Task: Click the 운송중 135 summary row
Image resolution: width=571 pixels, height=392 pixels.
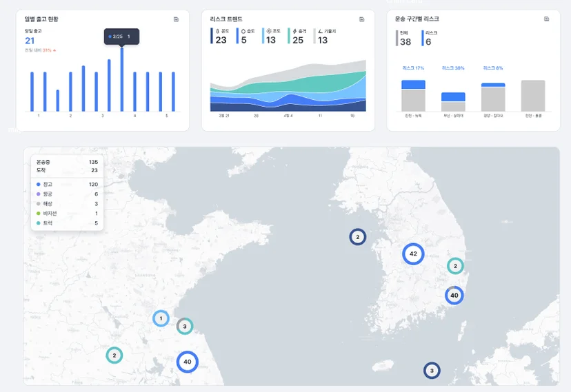Action: coord(67,162)
